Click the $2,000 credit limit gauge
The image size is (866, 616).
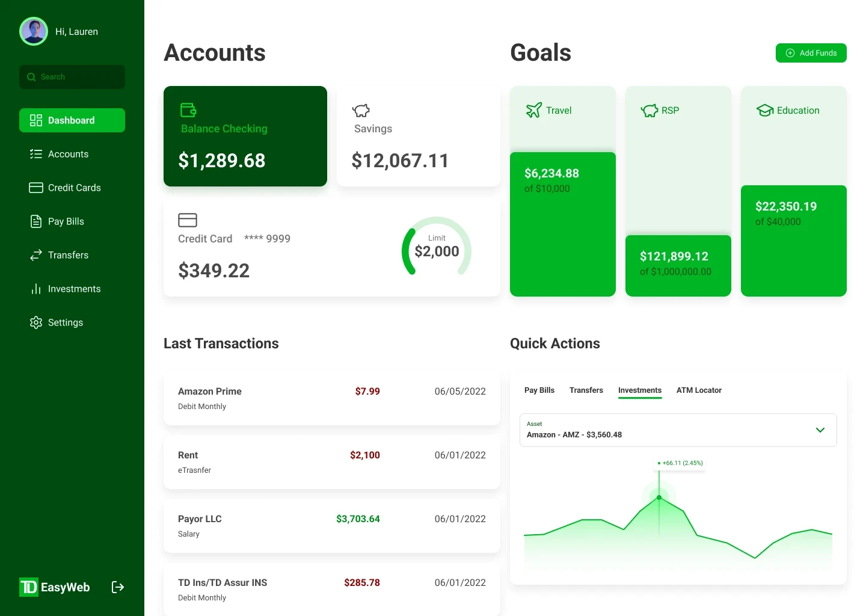tap(437, 247)
